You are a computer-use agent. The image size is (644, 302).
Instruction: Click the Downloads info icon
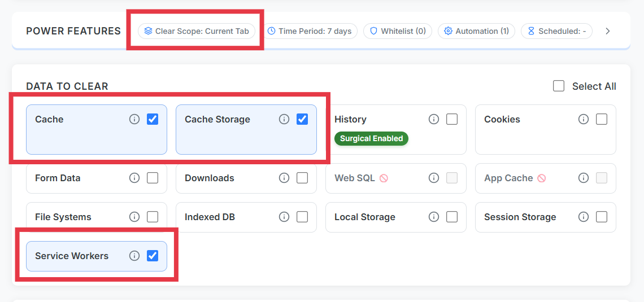tap(284, 178)
